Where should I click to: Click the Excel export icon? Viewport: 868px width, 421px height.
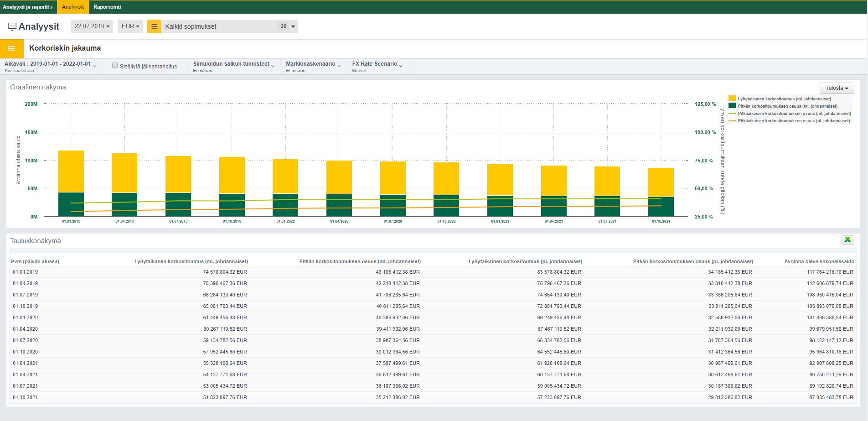click(x=847, y=240)
